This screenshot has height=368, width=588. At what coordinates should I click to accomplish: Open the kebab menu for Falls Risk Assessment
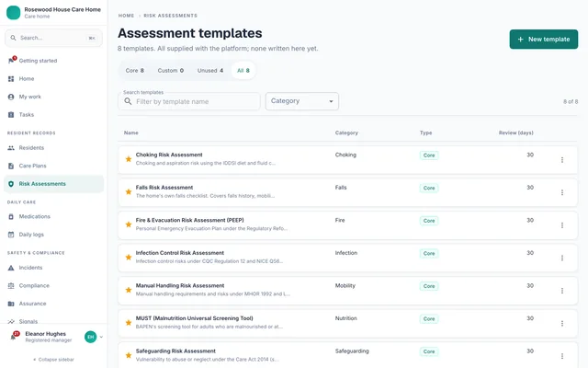coord(561,192)
